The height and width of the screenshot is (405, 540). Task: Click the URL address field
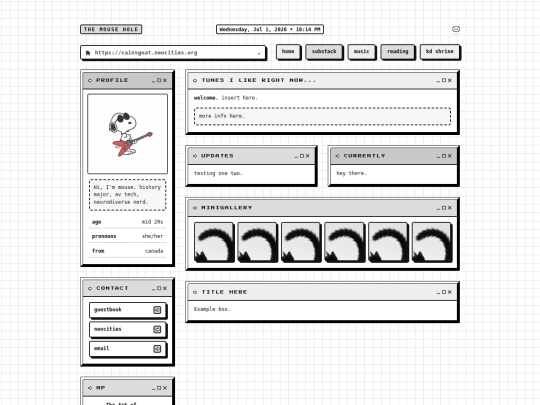point(173,53)
